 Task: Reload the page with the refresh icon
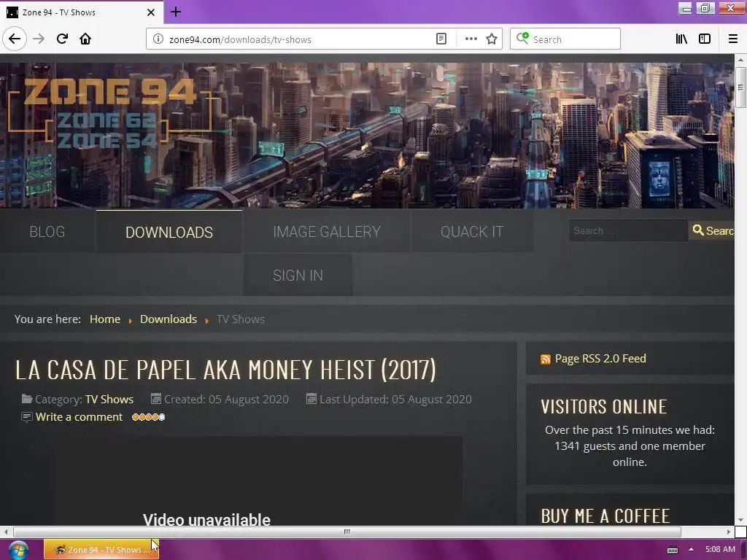[63, 39]
